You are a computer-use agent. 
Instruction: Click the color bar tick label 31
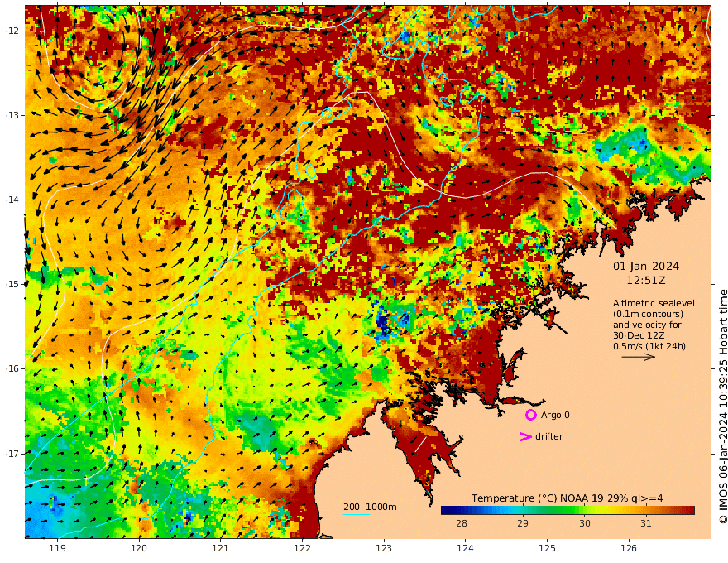tap(646, 523)
